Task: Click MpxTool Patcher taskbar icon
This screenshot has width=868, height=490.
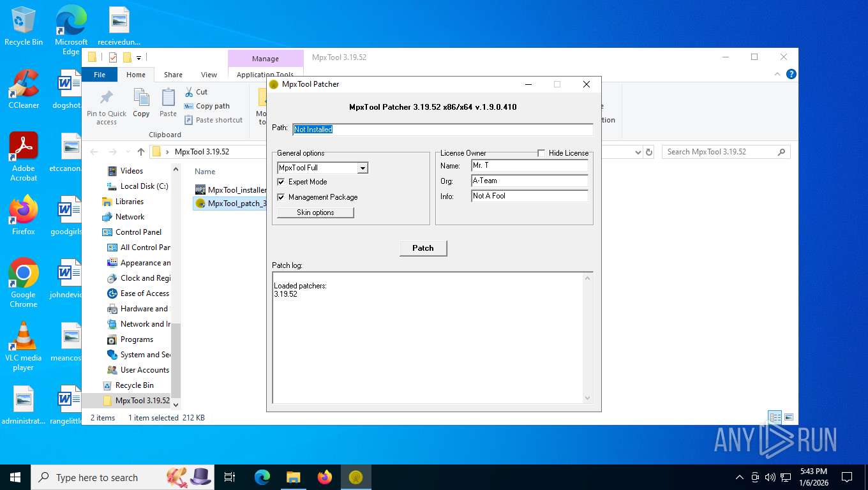Action: 356,477
